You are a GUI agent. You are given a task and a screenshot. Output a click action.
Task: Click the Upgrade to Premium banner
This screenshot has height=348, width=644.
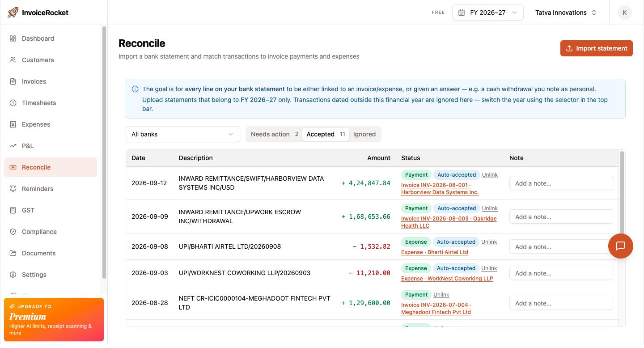54,320
